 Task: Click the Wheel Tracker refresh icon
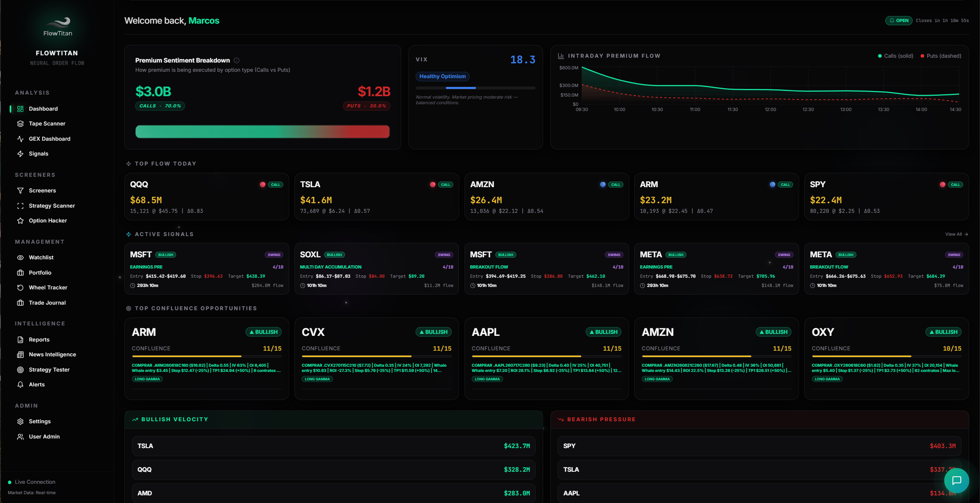point(20,287)
